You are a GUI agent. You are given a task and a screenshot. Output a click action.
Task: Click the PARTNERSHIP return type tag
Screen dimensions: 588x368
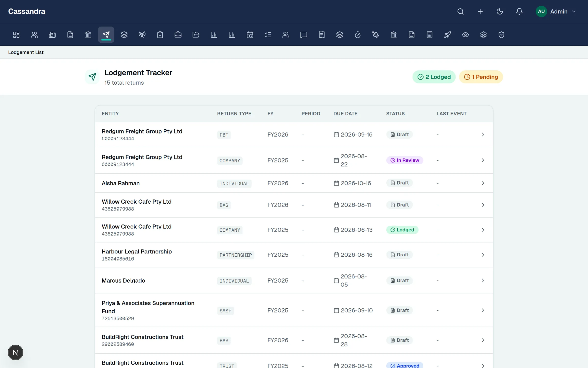(x=236, y=255)
